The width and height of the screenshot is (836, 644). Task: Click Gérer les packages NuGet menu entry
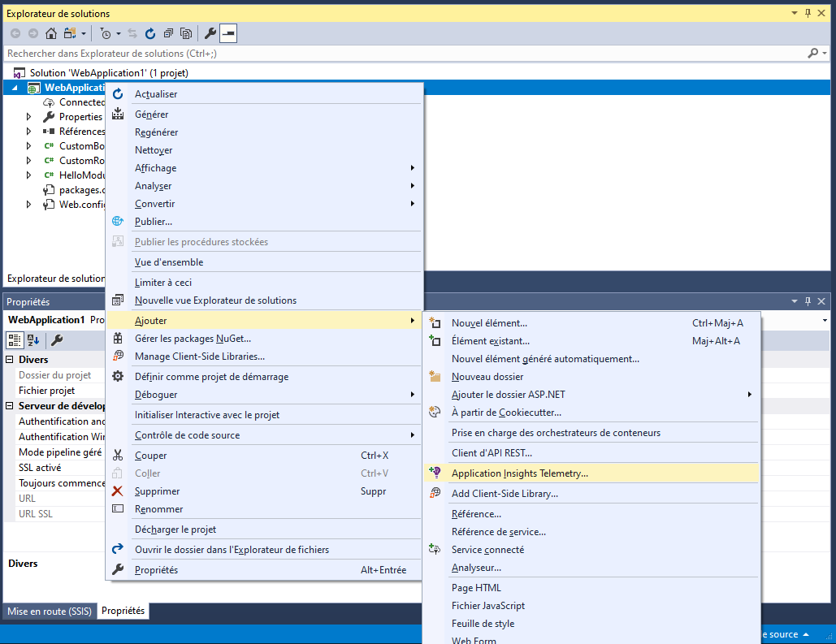click(193, 338)
